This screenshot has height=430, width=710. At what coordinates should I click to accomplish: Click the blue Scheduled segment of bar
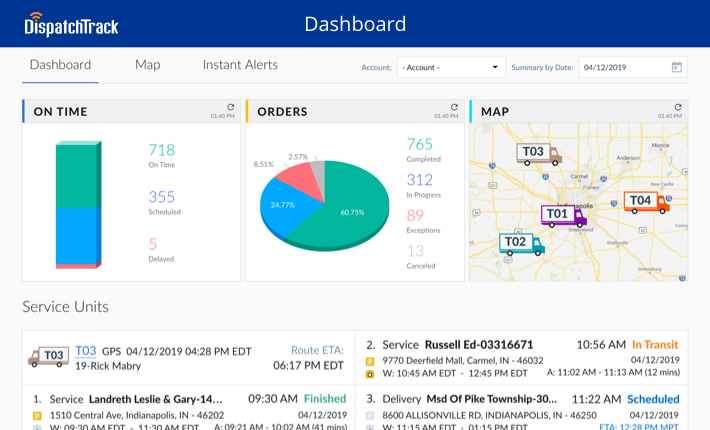click(76, 235)
